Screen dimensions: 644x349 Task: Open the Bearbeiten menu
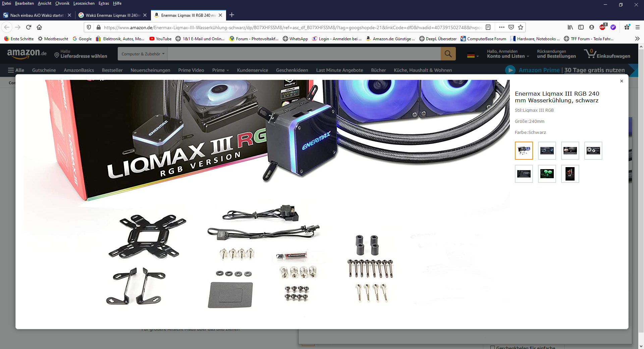[24, 3]
